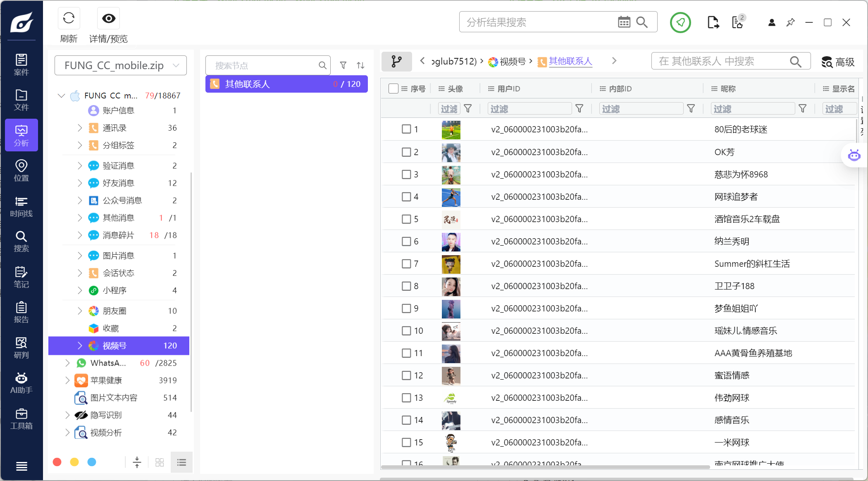This screenshot has height=481, width=868.
Task: Click the 高级 advanced search button
Action: pos(838,62)
